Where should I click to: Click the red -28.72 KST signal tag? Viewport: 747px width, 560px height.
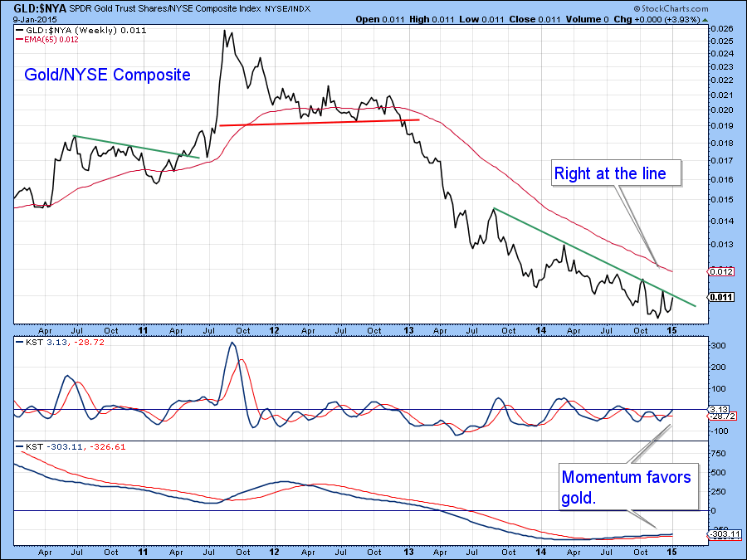[723, 416]
